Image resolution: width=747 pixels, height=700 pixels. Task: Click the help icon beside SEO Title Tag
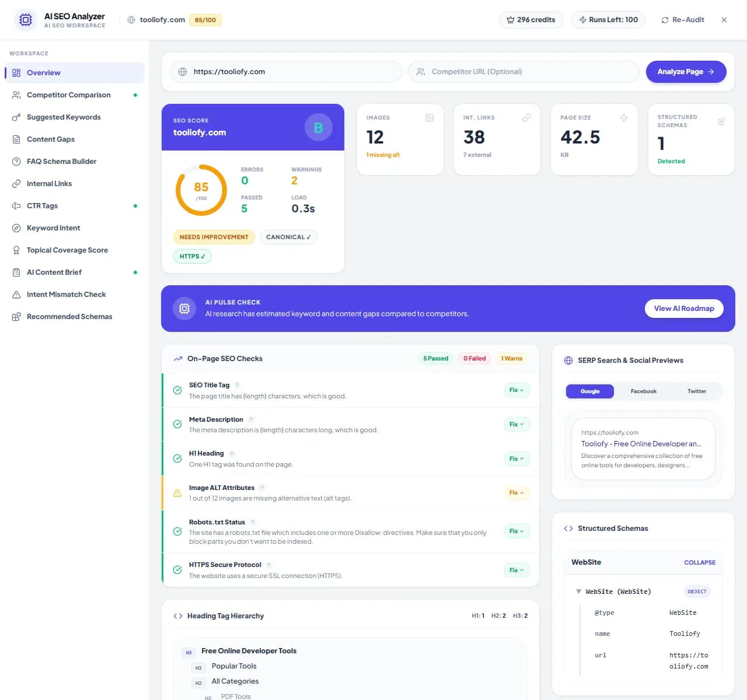(x=237, y=385)
